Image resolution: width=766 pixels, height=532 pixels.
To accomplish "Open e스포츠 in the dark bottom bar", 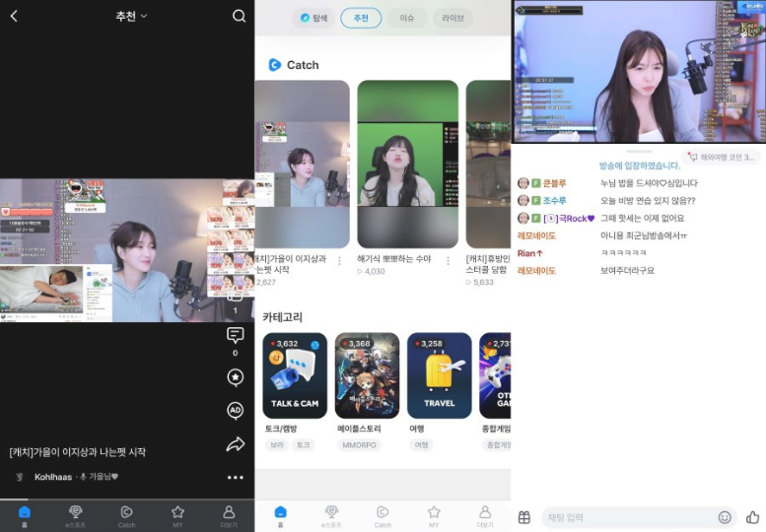I will [x=75, y=516].
